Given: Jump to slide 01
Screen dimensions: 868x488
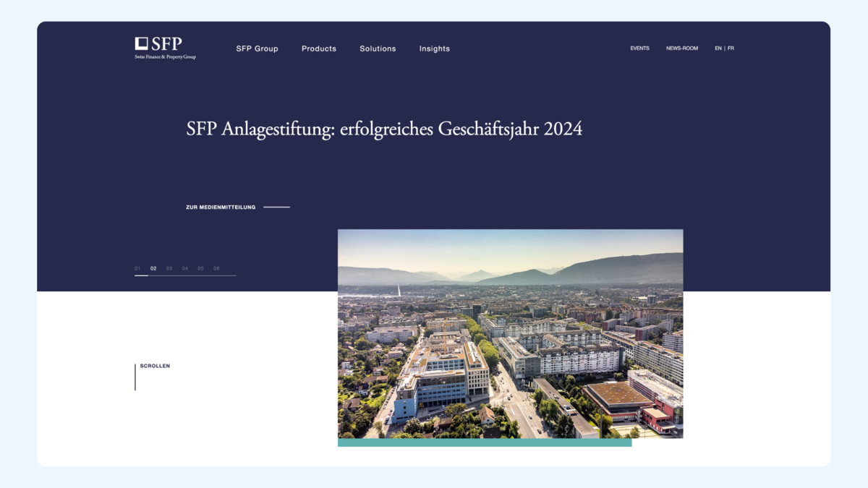Looking at the screenshot, I should pos(137,268).
